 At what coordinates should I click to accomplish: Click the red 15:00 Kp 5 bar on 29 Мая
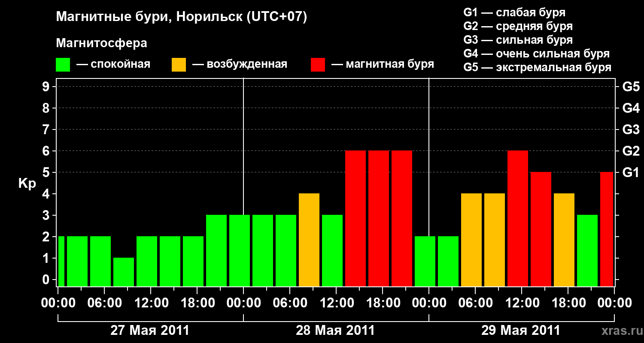541,229
